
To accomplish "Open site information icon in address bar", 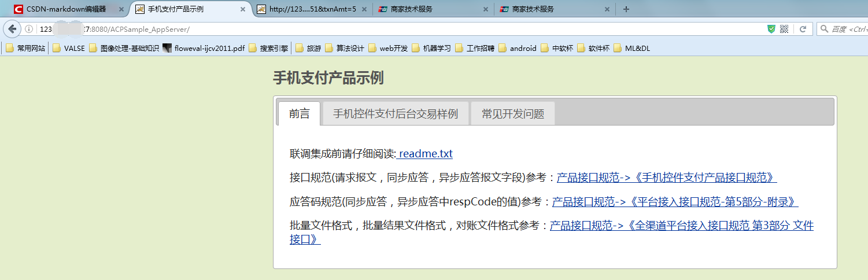I will click(29, 29).
